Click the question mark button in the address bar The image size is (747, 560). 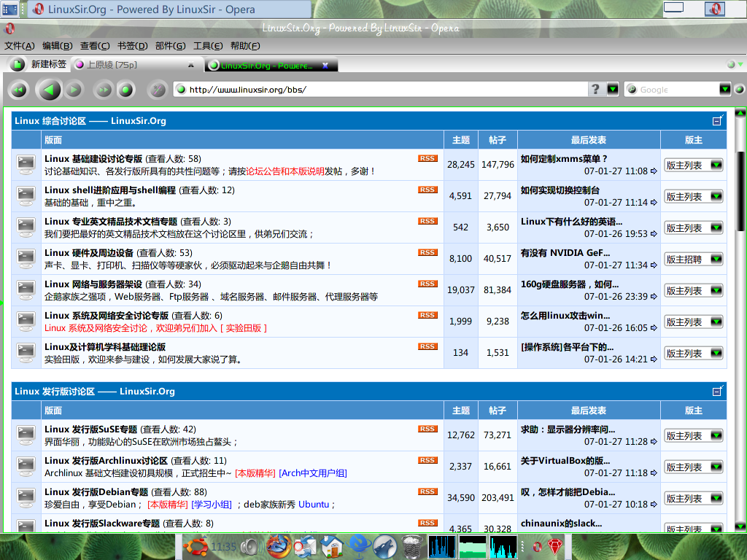(595, 89)
